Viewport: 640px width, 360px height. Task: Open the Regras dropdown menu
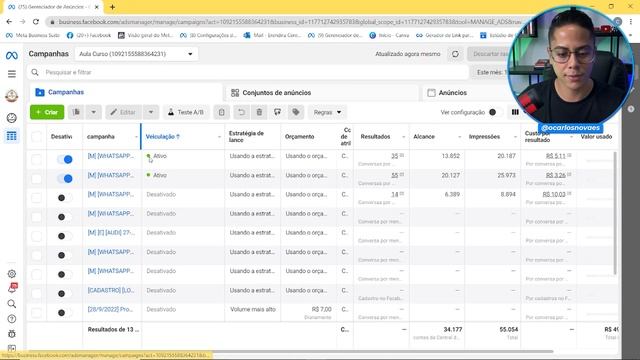pos(327,112)
